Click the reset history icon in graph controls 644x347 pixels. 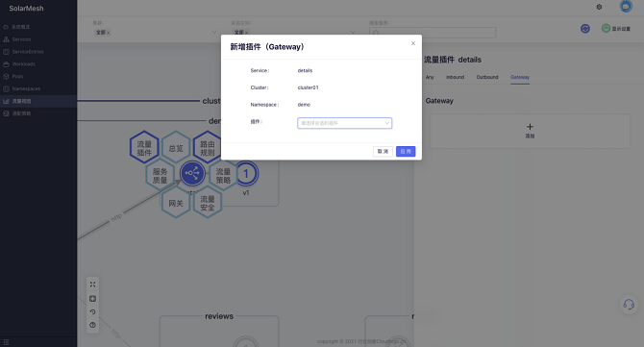pyautogui.click(x=93, y=311)
